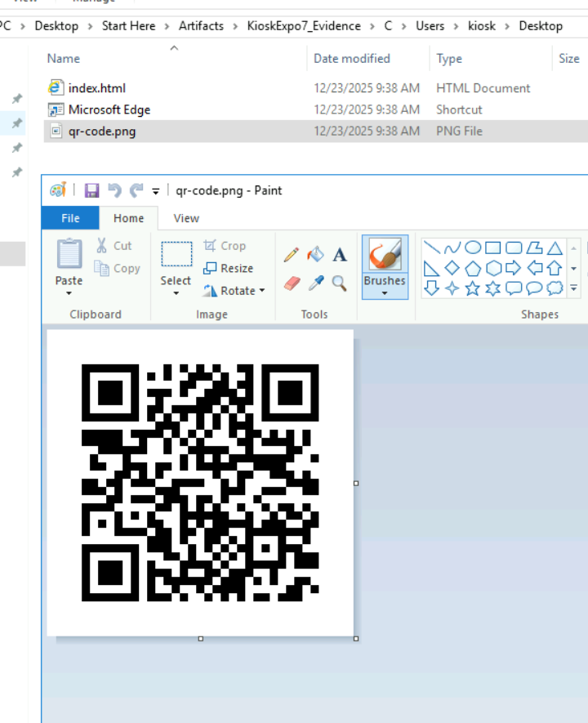Choose the Rectangle shape
The image size is (588, 723).
click(493, 248)
